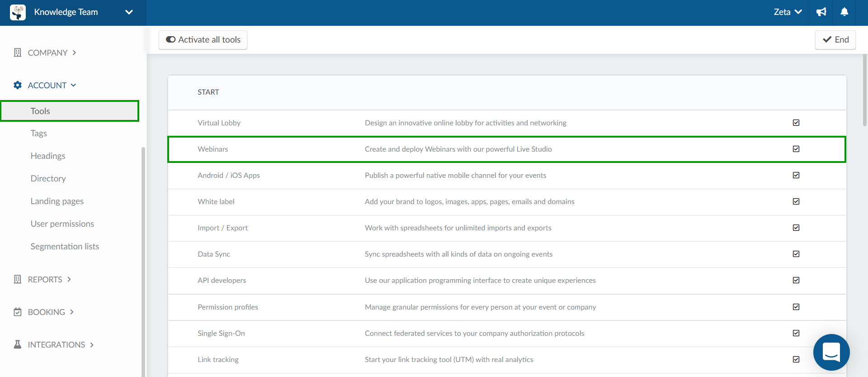868x377 pixels.
Task: Click the Virtual Lobby row name
Action: pyautogui.click(x=219, y=123)
